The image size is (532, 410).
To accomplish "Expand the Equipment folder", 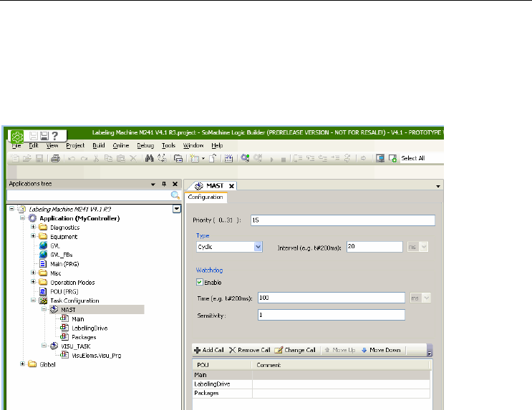I will point(33,236).
